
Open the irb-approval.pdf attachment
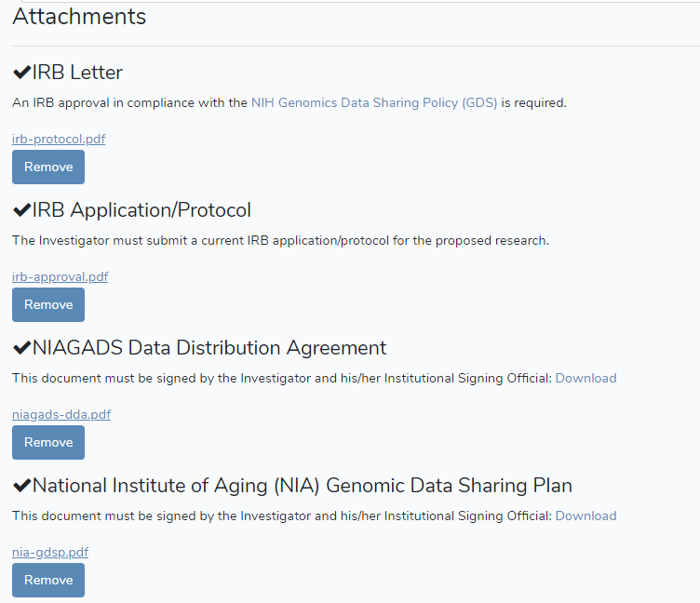60,276
